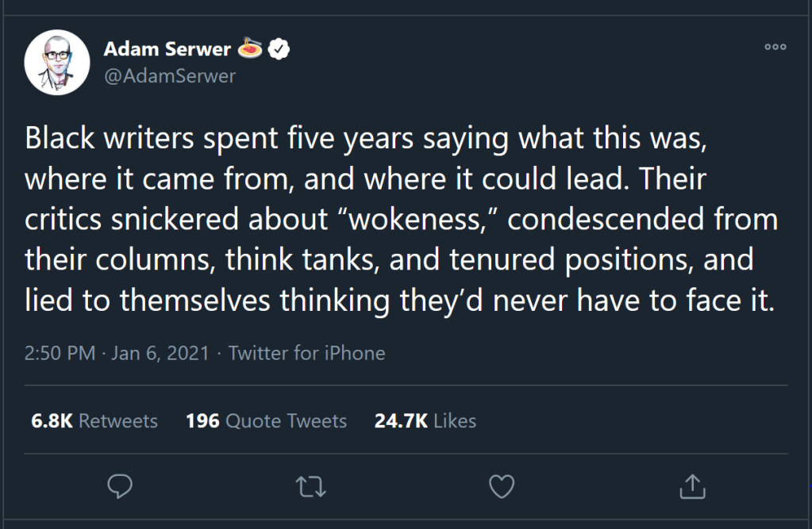Image resolution: width=812 pixels, height=529 pixels.
Task: Retweet this post using the arrows icon
Action: (x=310, y=486)
